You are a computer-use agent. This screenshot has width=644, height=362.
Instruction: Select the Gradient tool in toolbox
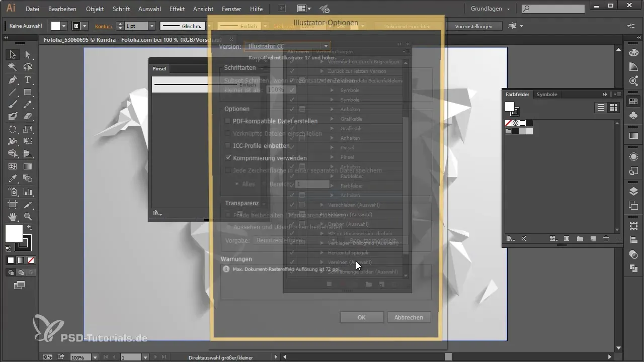coord(28,166)
